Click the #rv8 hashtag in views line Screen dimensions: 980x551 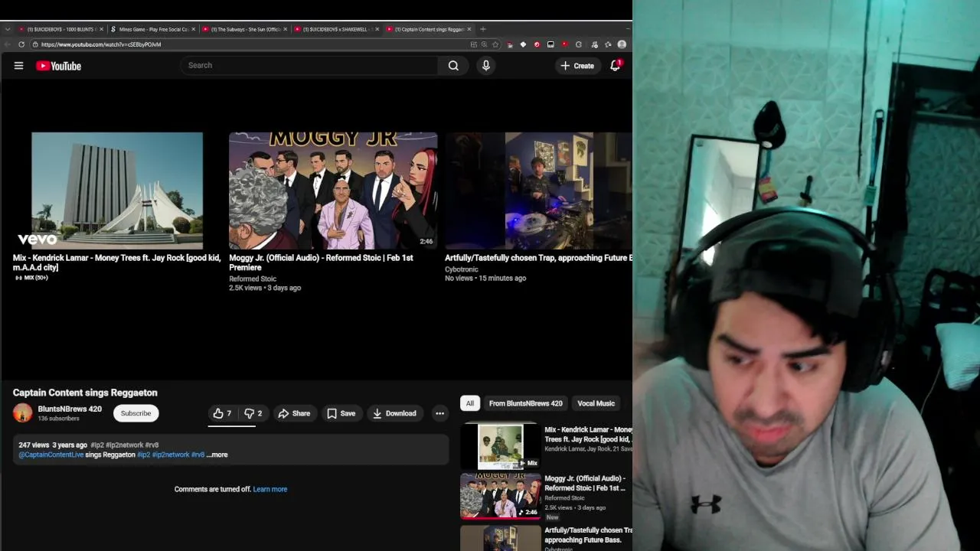pyautogui.click(x=152, y=445)
